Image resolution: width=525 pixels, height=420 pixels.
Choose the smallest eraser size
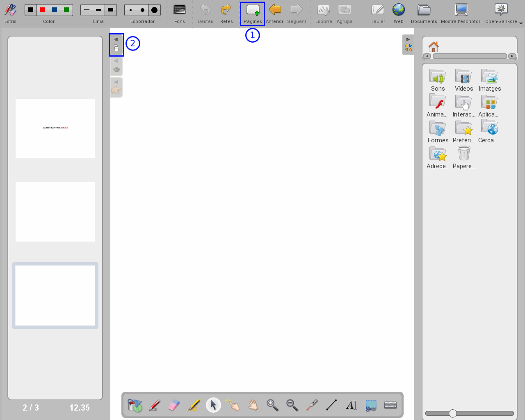click(x=131, y=10)
